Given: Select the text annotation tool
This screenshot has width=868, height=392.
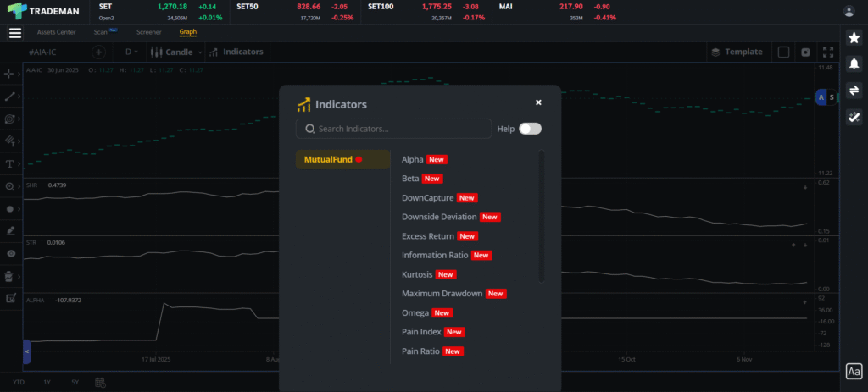Looking at the screenshot, I should 10,163.
